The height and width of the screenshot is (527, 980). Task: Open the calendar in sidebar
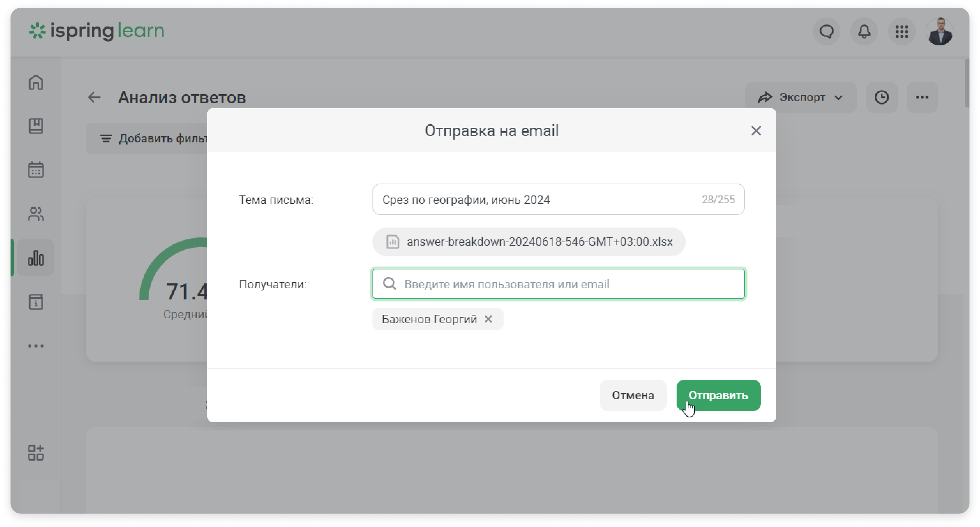[36, 170]
